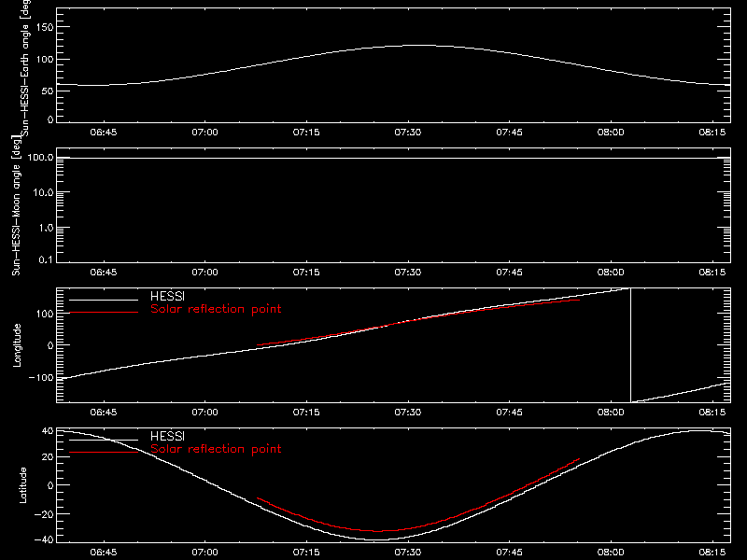Click red legend line sample in Latitude panel
747x560 pixels.
104,453
